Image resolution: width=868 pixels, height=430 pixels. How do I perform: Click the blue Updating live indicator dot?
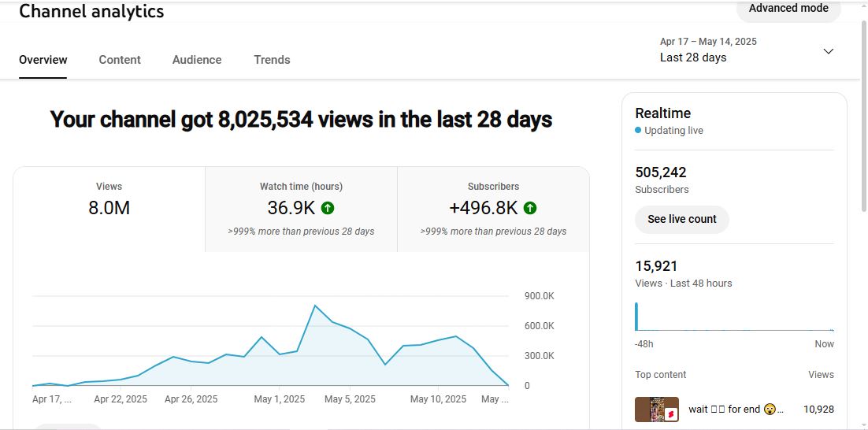pos(638,131)
